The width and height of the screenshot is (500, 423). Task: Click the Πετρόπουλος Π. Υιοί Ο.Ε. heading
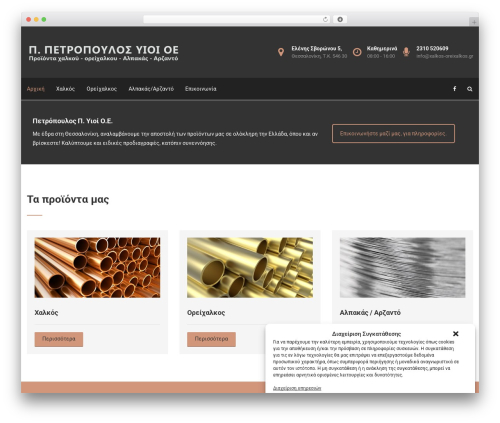pyautogui.click(x=72, y=121)
